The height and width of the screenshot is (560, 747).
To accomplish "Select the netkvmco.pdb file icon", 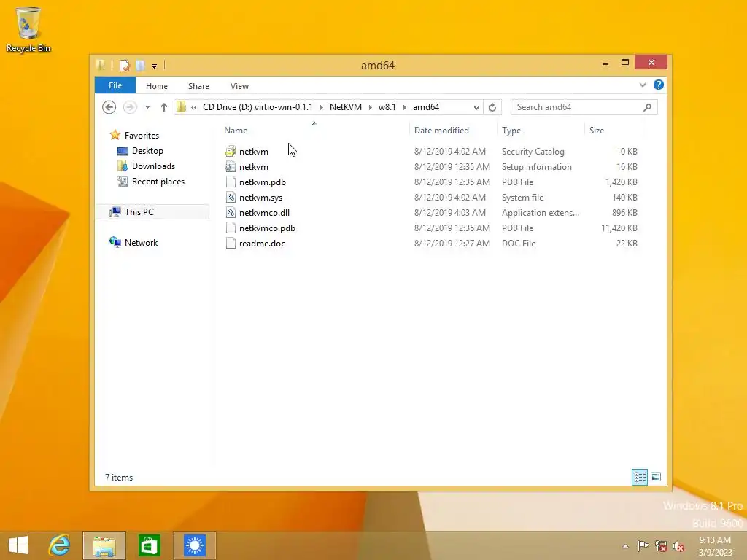I will tap(231, 227).
